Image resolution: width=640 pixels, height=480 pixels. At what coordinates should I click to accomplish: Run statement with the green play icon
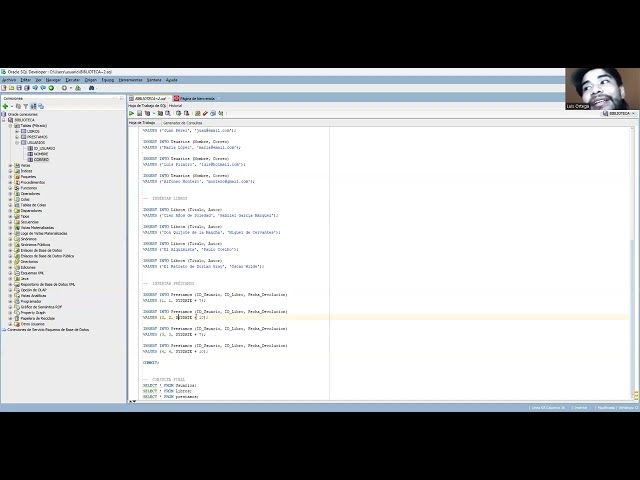click(x=131, y=113)
